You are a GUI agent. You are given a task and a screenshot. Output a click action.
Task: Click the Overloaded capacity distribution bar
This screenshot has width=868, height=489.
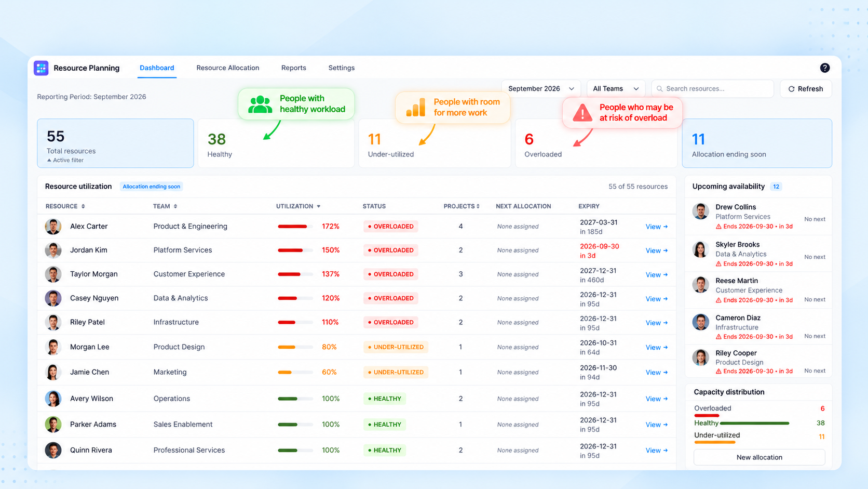[x=707, y=416]
